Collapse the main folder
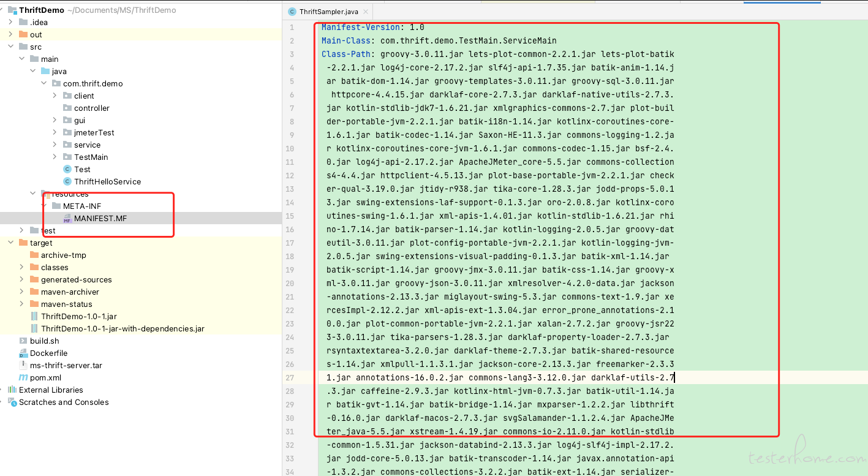Viewport: 868px width, 476px height. tap(23, 59)
